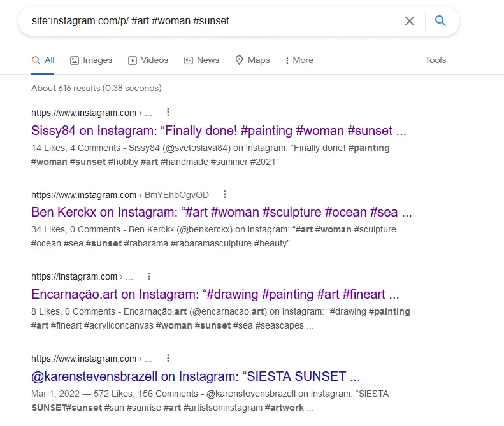
Task: Open the Sissy84 on Instagram result link
Action: pyautogui.click(x=219, y=131)
